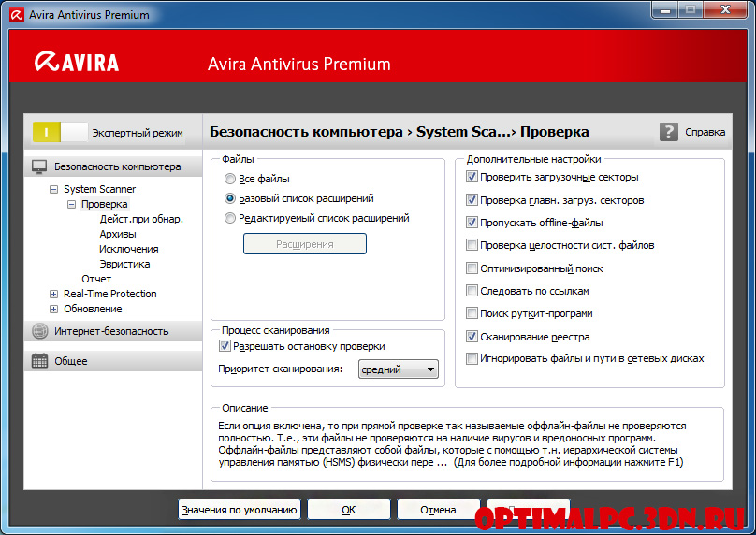
Task: Uncheck Сканирование реестра option
Action: pyautogui.click(x=472, y=337)
